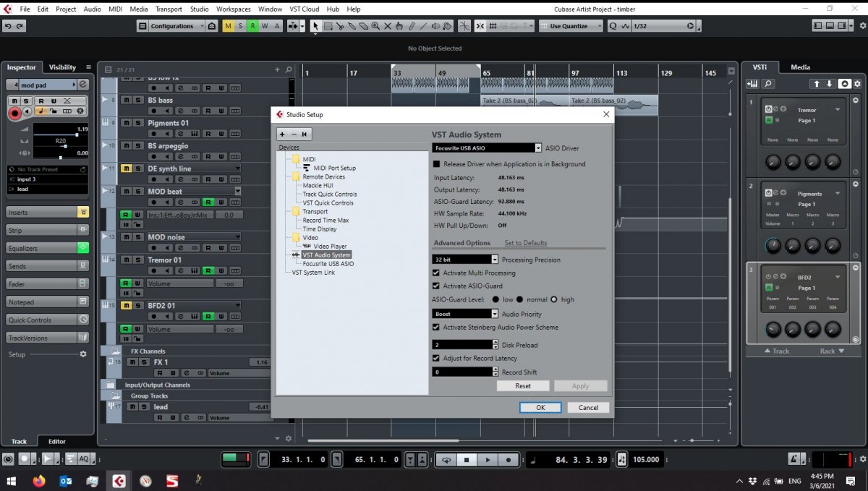Click the pan slider handle at R20 in Inspector
Image resolution: width=868 pixels, height=491 pixels.
coord(64,146)
